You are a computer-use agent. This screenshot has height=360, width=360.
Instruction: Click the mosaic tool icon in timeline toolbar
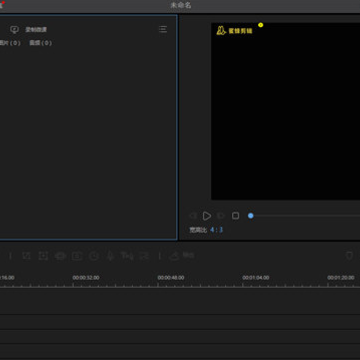(60, 256)
